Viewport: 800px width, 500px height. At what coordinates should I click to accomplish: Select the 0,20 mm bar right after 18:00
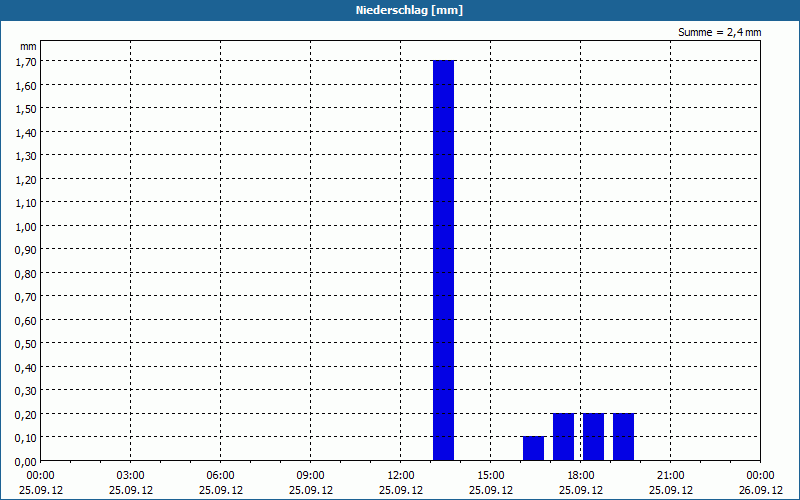(593, 437)
